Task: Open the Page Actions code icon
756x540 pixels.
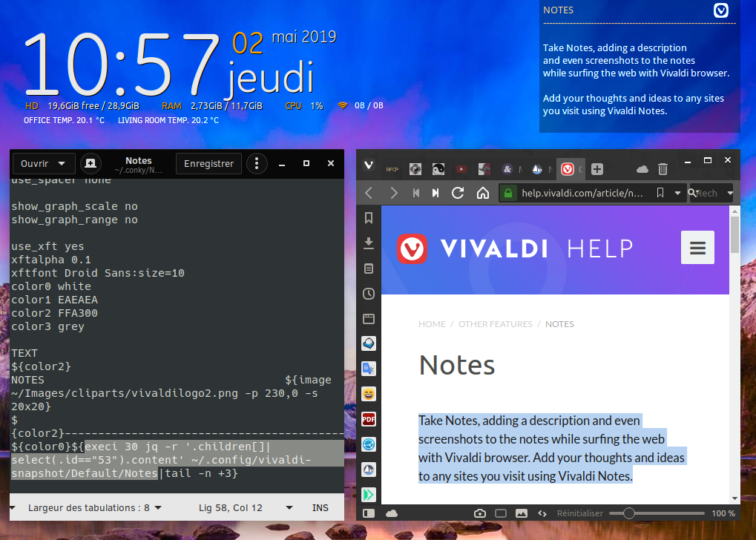Action: pos(542,513)
